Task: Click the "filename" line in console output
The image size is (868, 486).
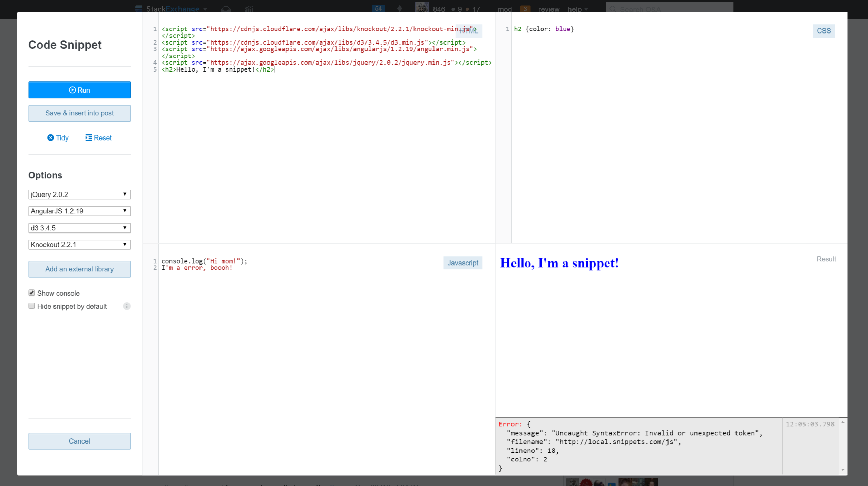Action: pyautogui.click(x=594, y=442)
